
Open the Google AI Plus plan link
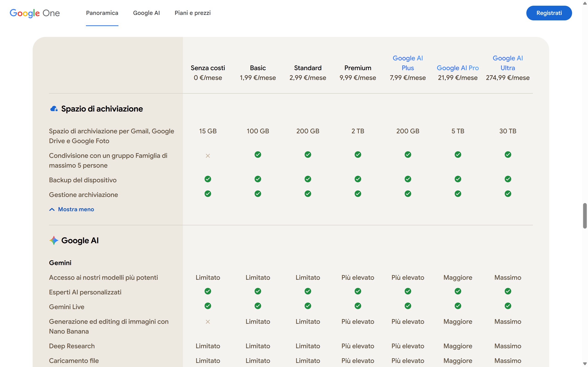407,63
